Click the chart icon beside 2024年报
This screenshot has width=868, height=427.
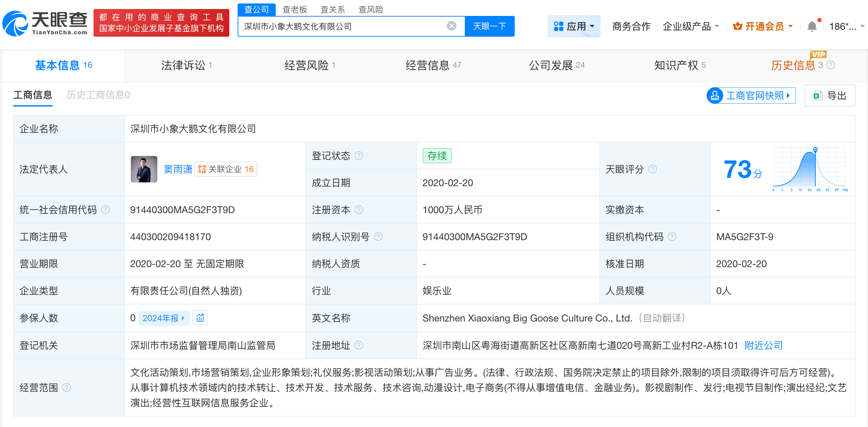(200, 317)
